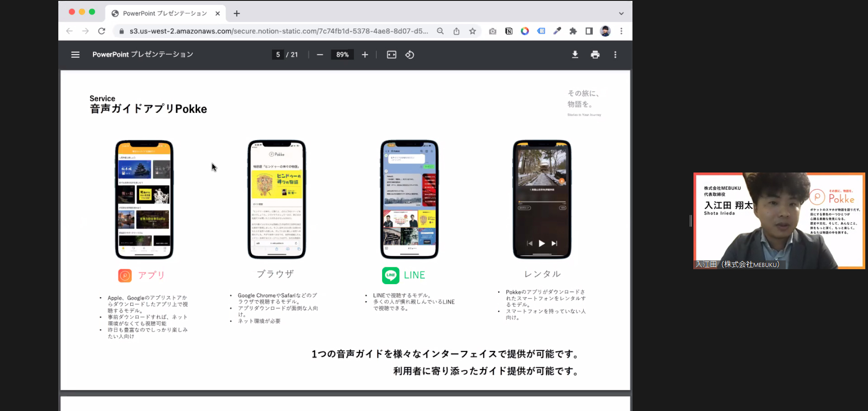This screenshot has width=868, height=411.
Task: Expand the tab search chevron
Action: tap(621, 14)
